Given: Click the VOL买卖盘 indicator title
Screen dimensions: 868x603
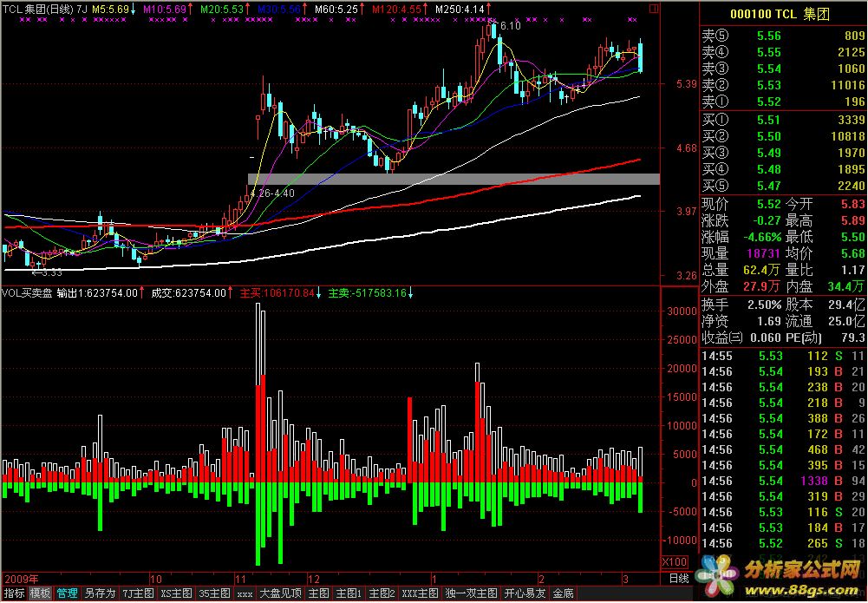Looking at the screenshot, I should pyautogui.click(x=27, y=293).
